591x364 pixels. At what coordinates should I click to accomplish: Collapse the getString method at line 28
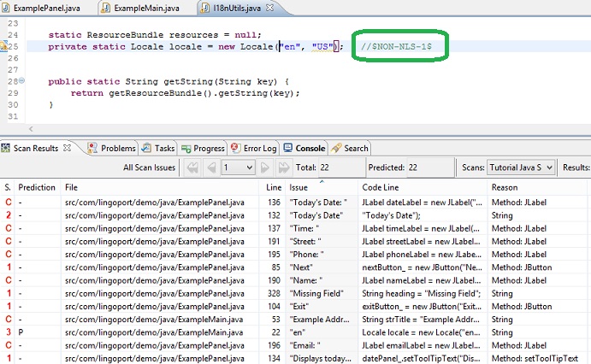pos(22,81)
